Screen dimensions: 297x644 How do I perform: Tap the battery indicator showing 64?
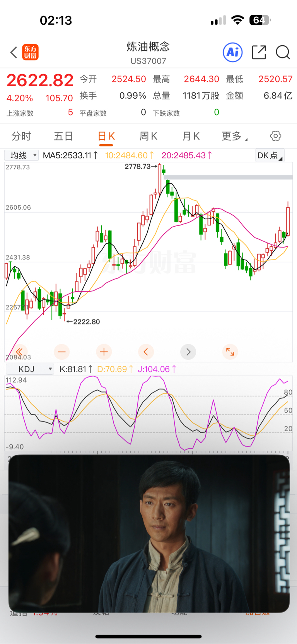[260, 20]
